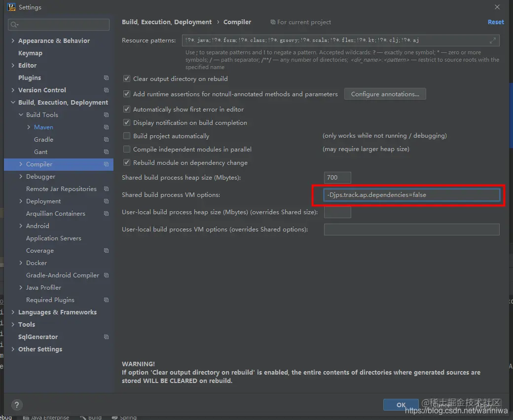This screenshot has height=420, width=513.
Task: Click the project-level icon beside Maven
Action: point(107,127)
